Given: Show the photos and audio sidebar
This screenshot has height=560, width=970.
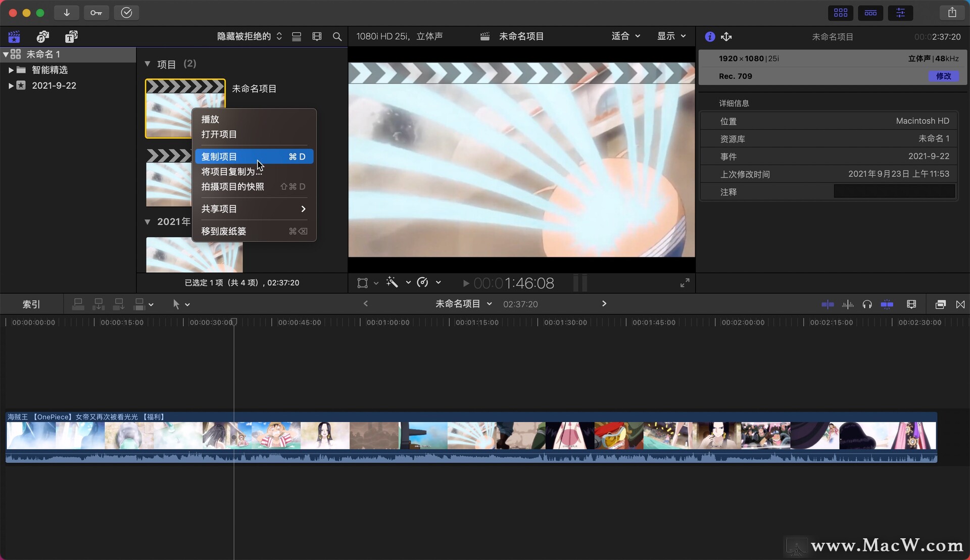Looking at the screenshot, I should tap(43, 36).
